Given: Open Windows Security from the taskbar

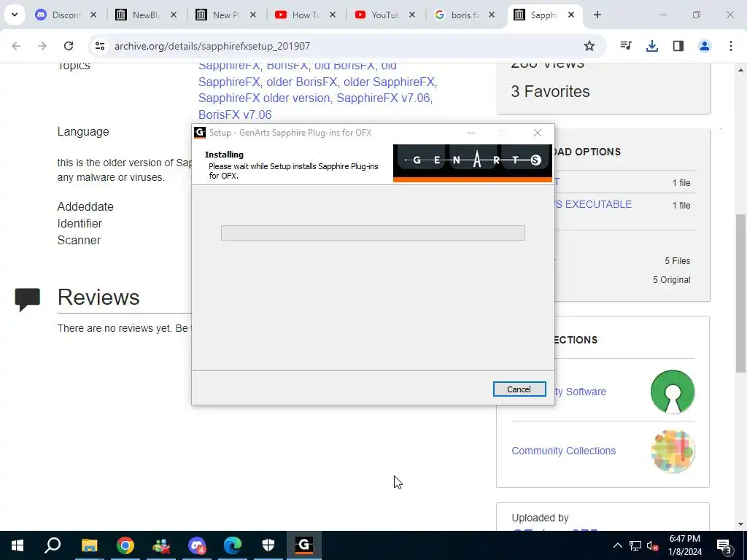Looking at the screenshot, I should click(268, 545).
